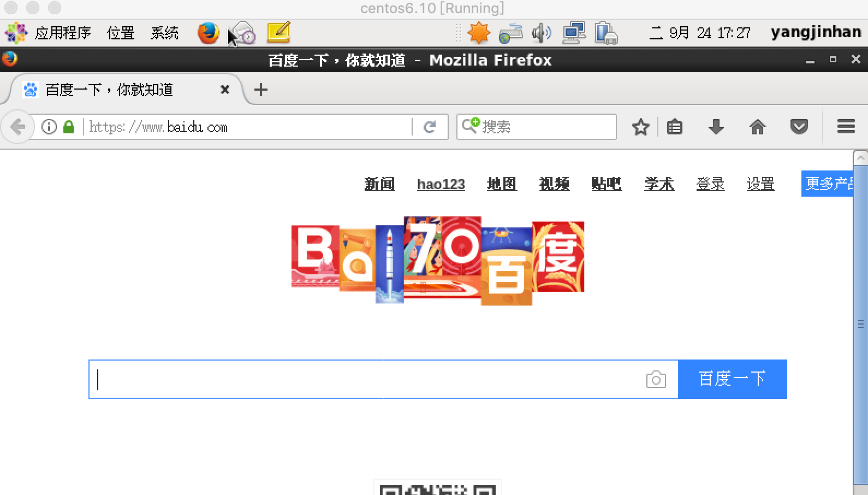
Task: Click the keyboard input method tray icon
Action: [511, 33]
